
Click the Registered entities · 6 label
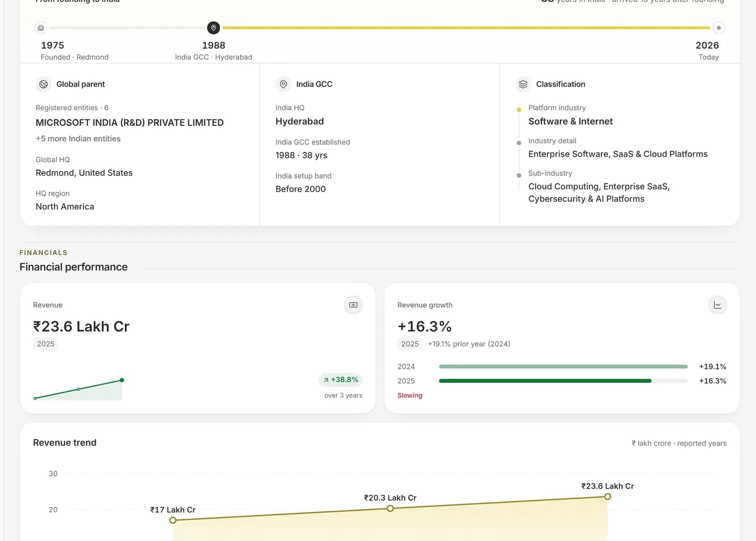click(x=72, y=108)
